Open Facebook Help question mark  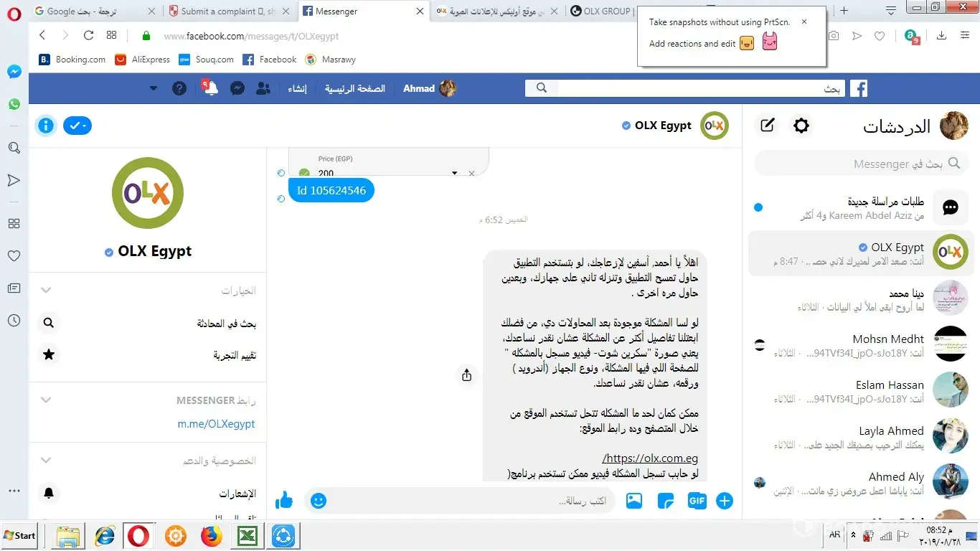point(179,88)
